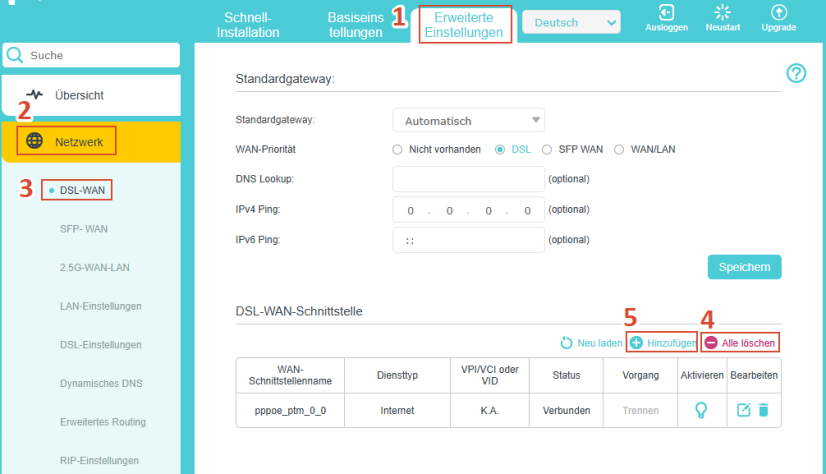The width and height of the screenshot is (826, 474).
Task: Select DSL WAN priority radio
Action: tap(500, 150)
